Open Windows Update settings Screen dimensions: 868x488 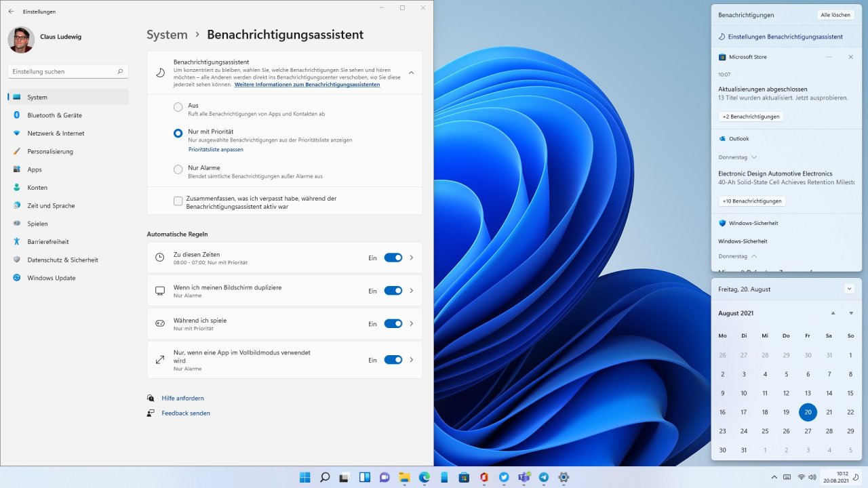68,278
